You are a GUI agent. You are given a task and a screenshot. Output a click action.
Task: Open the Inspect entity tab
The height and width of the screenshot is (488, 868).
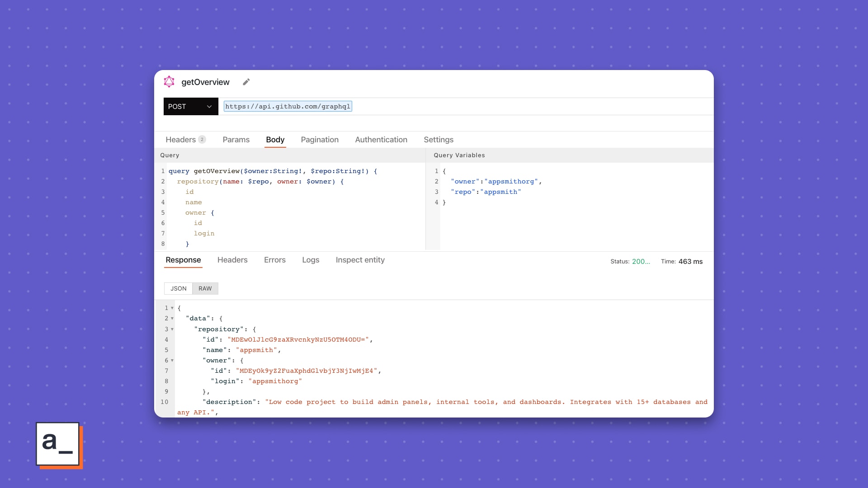click(360, 260)
